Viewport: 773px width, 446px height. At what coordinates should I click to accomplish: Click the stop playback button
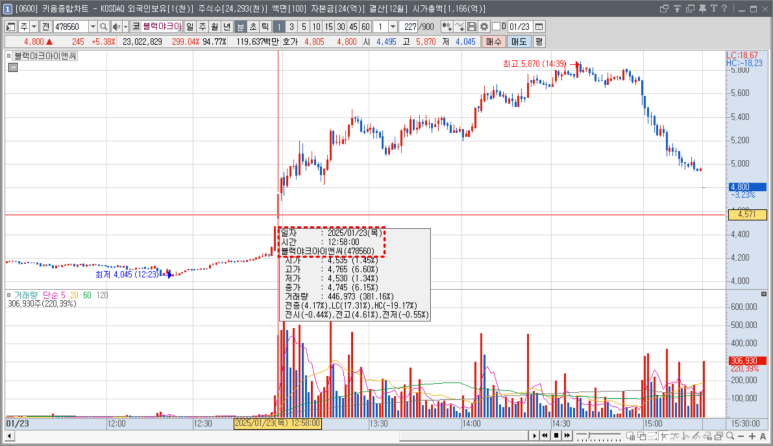[556, 436]
